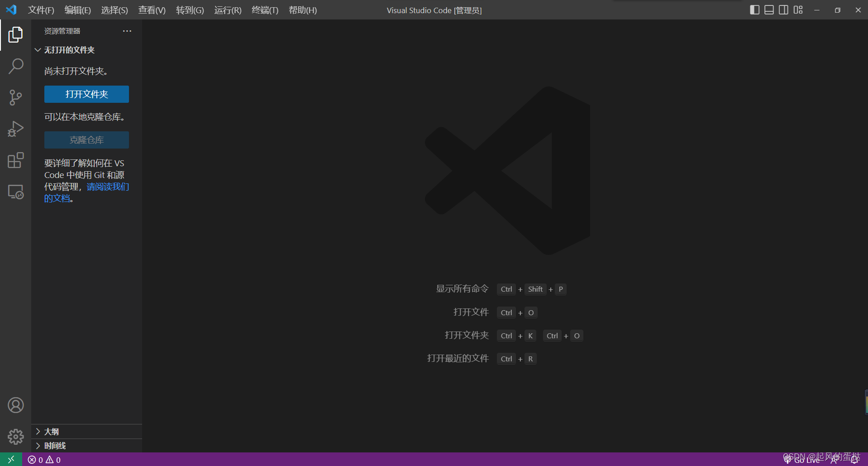Image resolution: width=868 pixels, height=466 pixels.
Task: Expand the 大纲 section
Action: pos(86,432)
